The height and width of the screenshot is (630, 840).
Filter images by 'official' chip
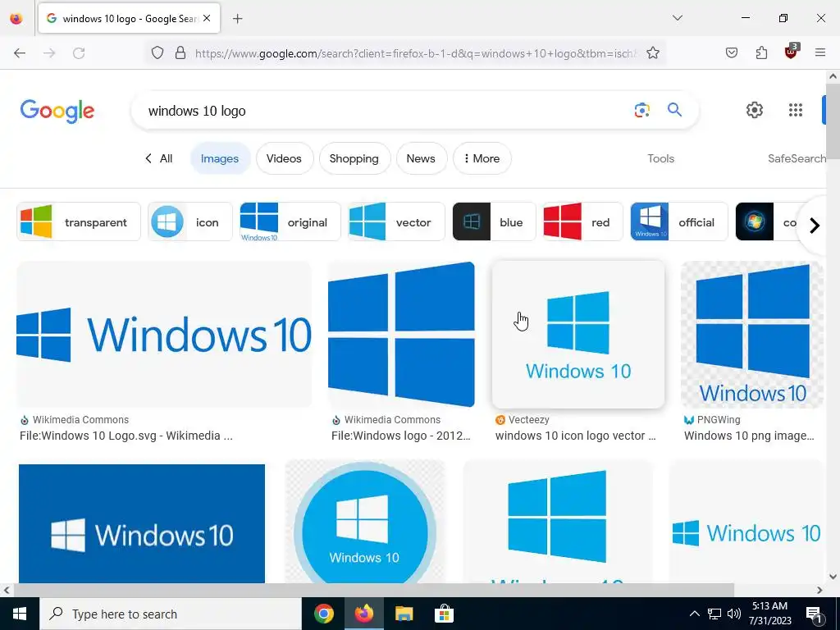679,221
